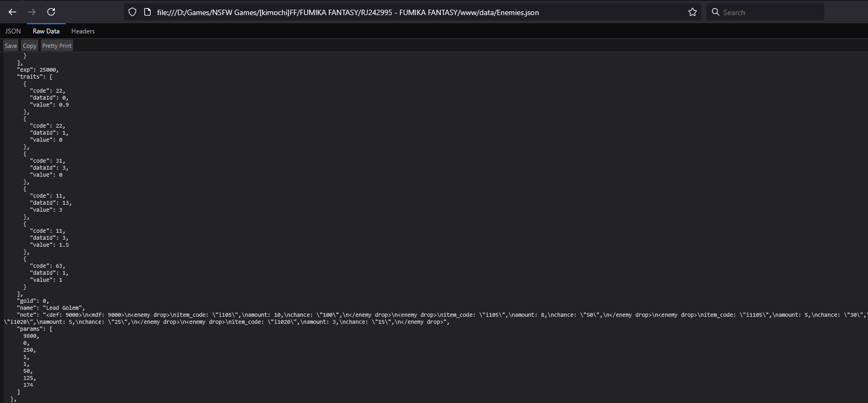Click the 9800 params value
The height and width of the screenshot is (403, 868).
(31, 336)
